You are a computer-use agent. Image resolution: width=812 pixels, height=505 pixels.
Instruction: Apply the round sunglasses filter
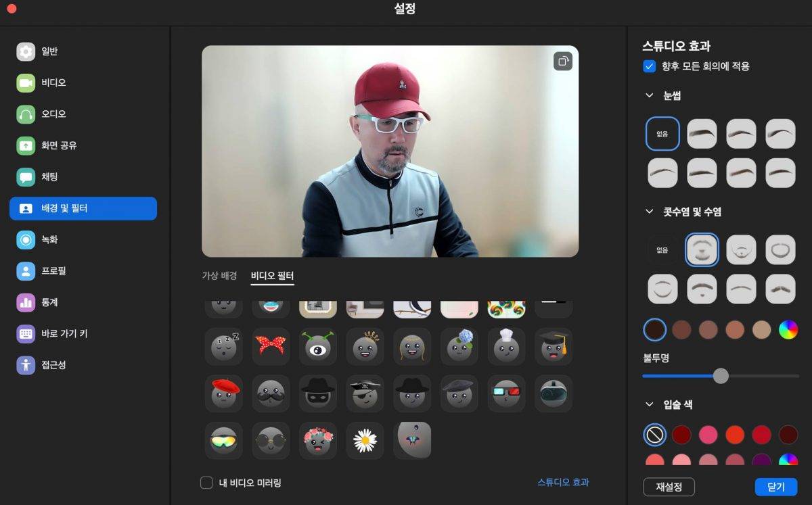point(271,441)
